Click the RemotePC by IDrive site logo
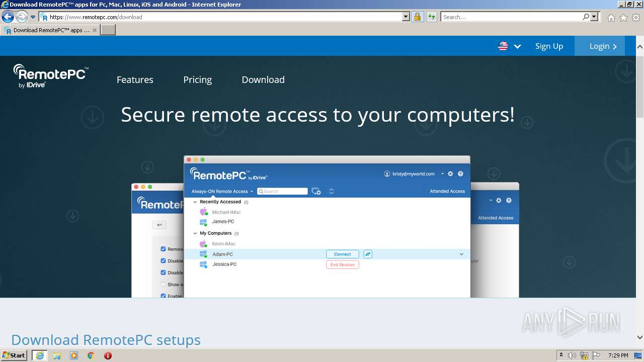 [50, 76]
